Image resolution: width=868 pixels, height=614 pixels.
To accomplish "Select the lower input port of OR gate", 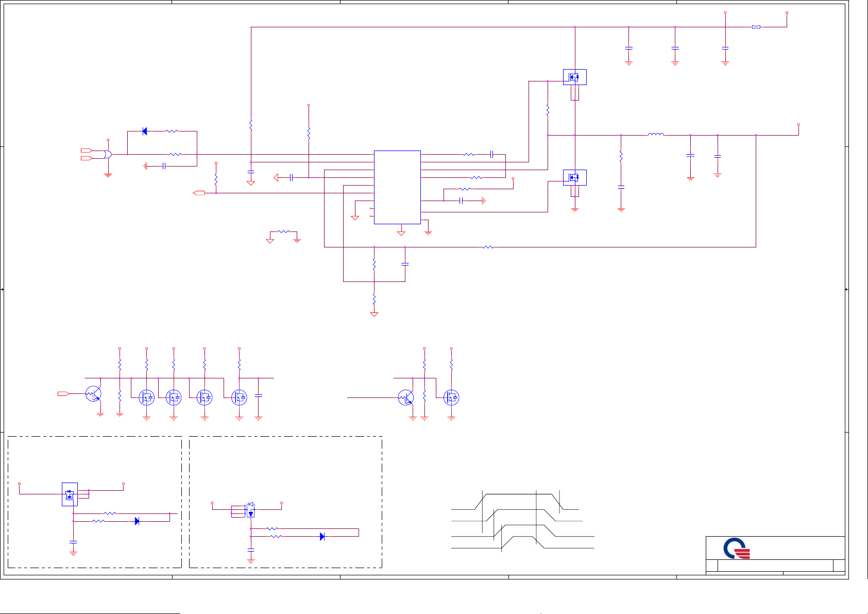I will 87,158.
